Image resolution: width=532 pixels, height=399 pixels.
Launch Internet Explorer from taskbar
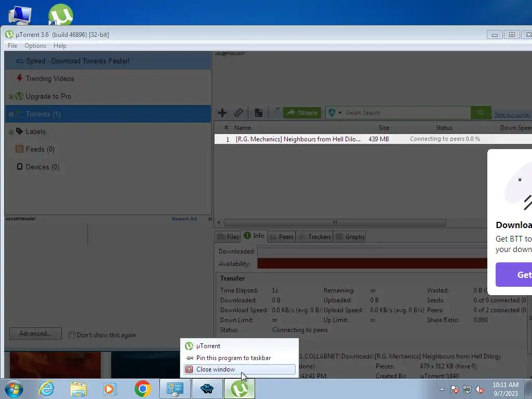click(46, 389)
